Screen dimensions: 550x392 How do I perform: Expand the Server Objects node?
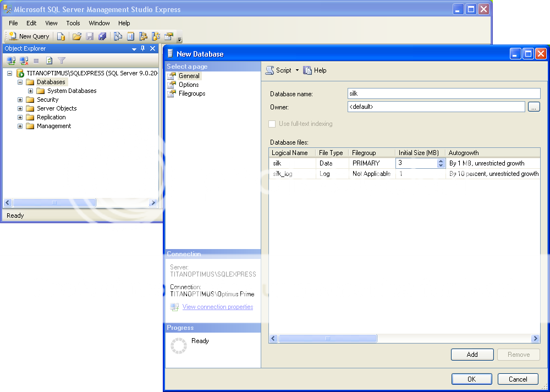click(20, 108)
